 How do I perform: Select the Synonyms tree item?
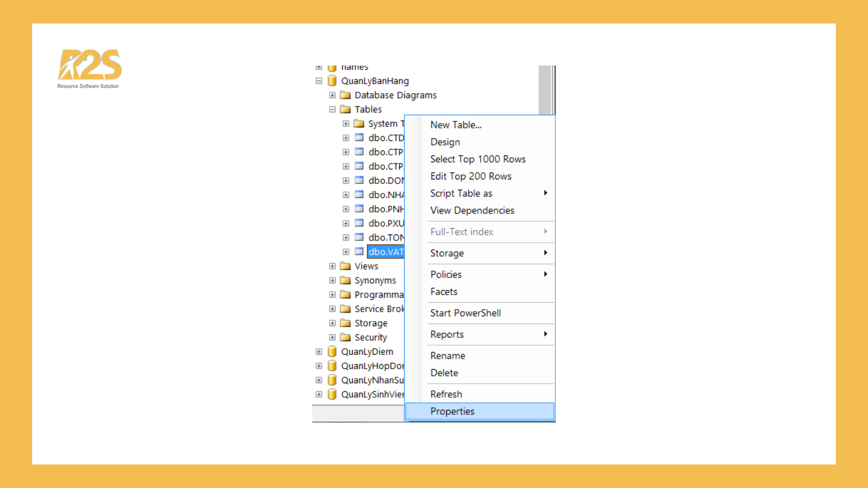tap(376, 280)
